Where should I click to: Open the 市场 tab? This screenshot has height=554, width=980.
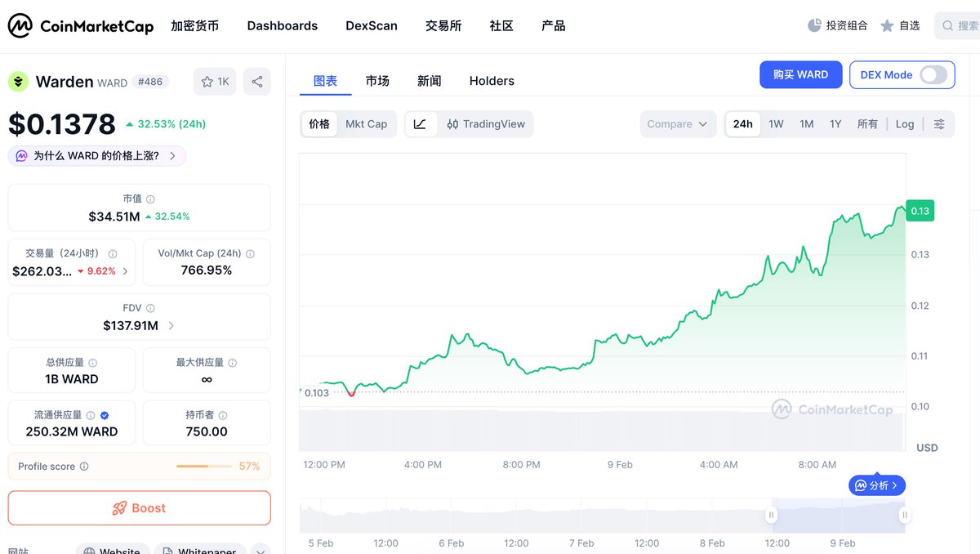click(x=377, y=81)
